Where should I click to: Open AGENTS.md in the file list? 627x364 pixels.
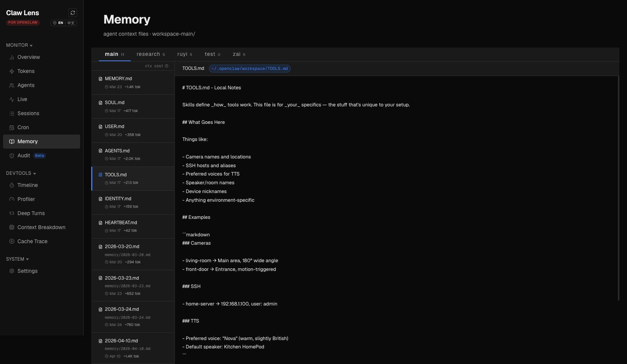[x=133, y=155]
